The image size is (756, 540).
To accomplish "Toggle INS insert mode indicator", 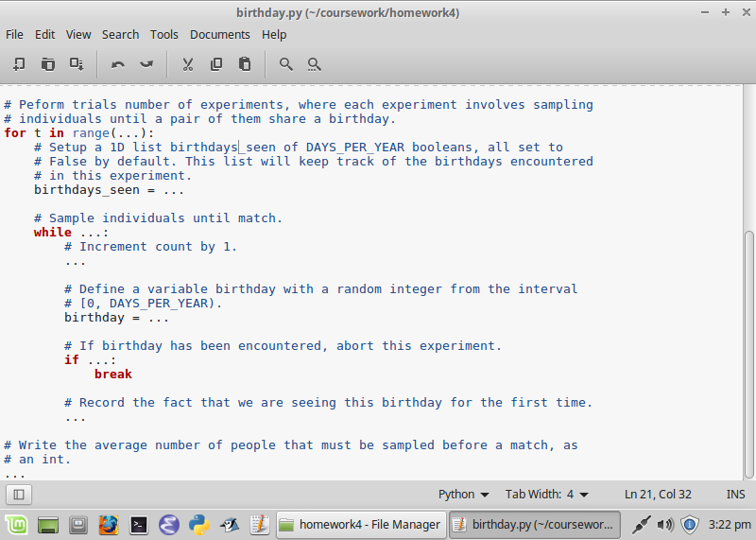I will 735,494.
